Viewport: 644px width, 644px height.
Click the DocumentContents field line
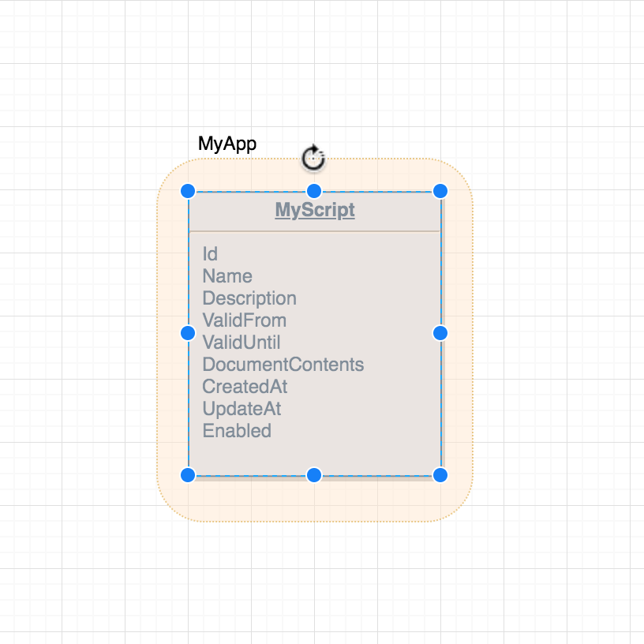tap(283, 365)
